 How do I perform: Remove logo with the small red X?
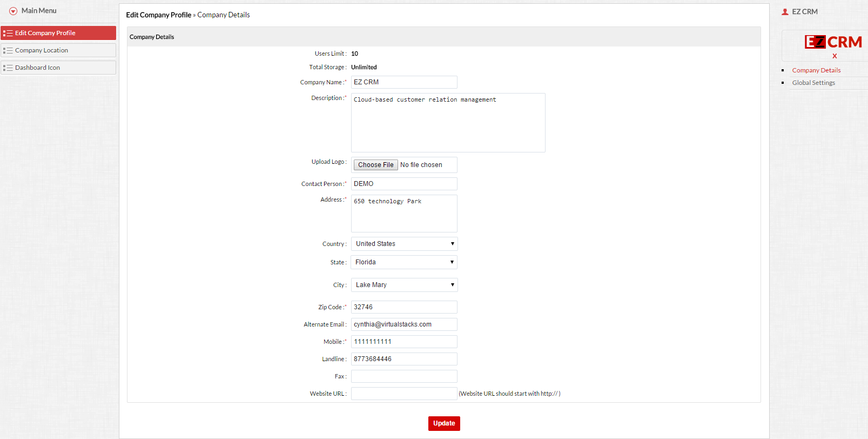(x=835, y=56)
